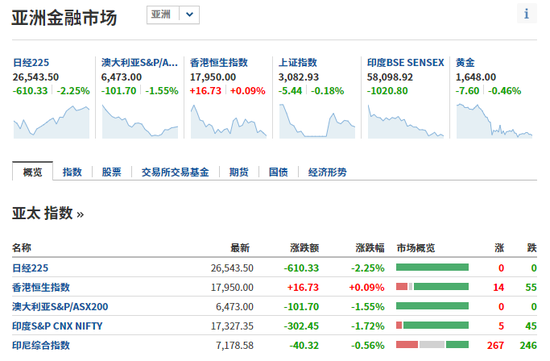
Task: Sort table by 涨跌幅 column header
Action: pyautogui.click(x=370, y=248)
